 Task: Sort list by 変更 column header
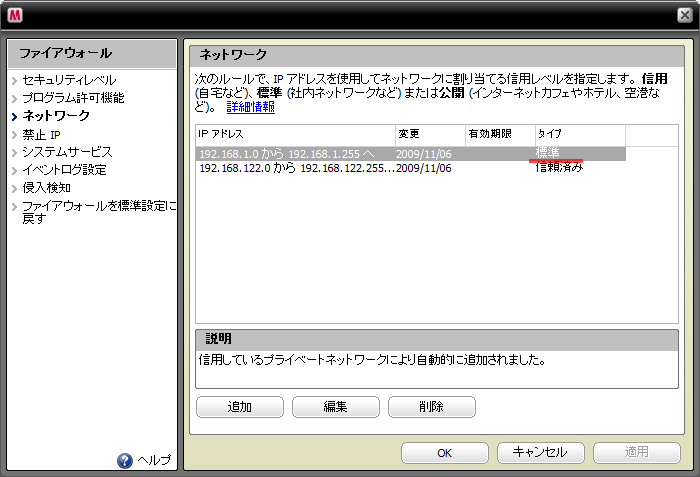tap(429, 134)
